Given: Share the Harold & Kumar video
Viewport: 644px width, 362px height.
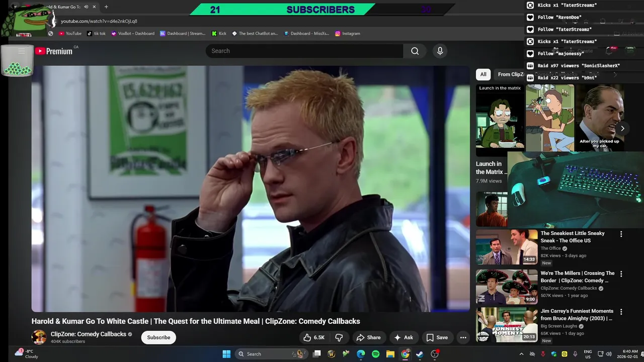Looking at the screenshot, I should pos(369,337).
